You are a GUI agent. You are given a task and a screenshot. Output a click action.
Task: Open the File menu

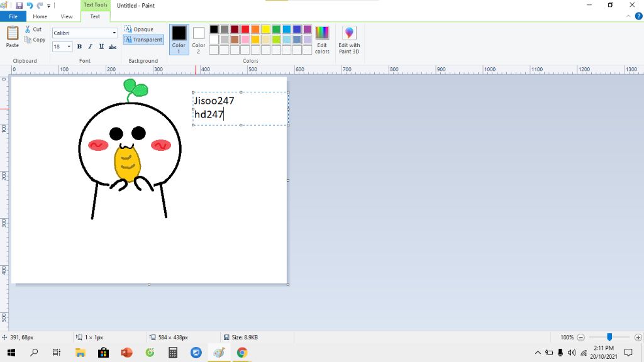click(x=13, y=16)
